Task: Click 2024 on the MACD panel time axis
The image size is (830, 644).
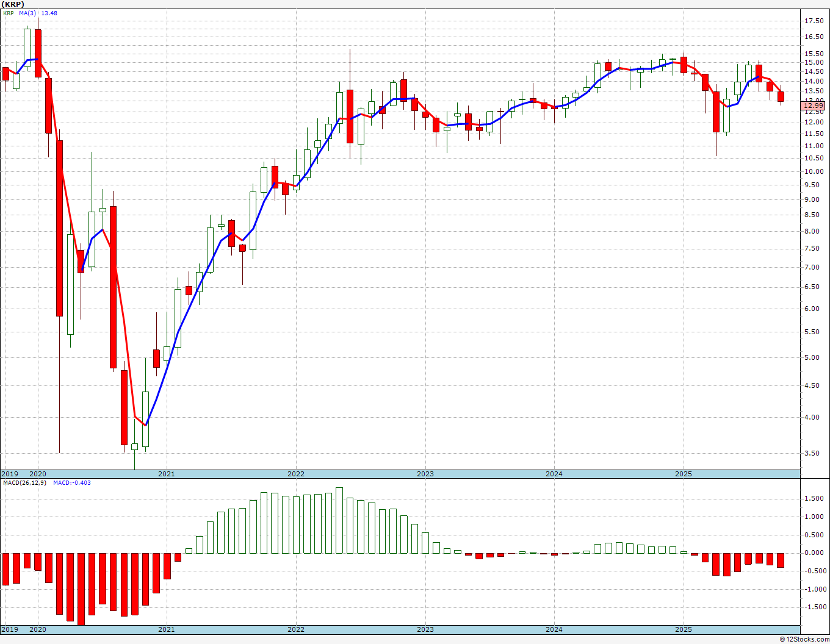Action: pyautogui.click(x=554, y=629)
